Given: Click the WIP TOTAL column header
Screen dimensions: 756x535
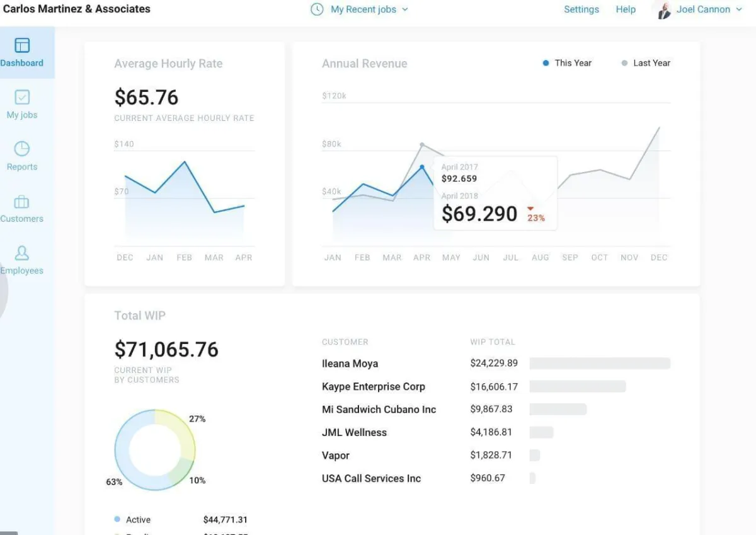Looking at the screenshot, I should pos(493,342).
